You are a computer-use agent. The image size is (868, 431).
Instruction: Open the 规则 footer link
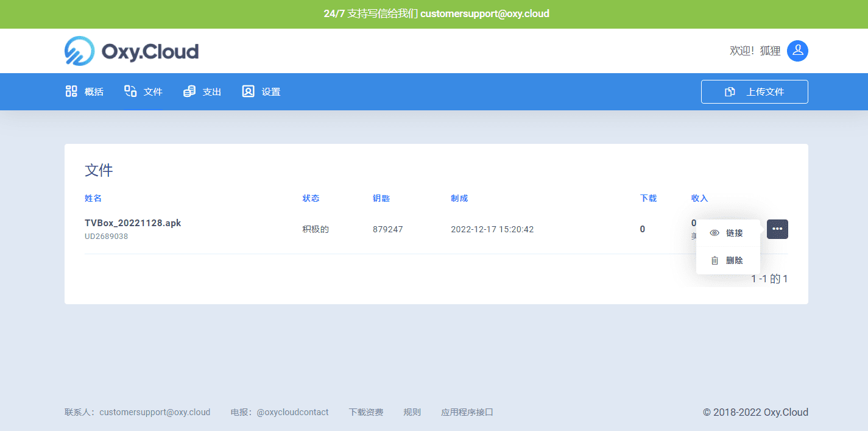point(412,412)
